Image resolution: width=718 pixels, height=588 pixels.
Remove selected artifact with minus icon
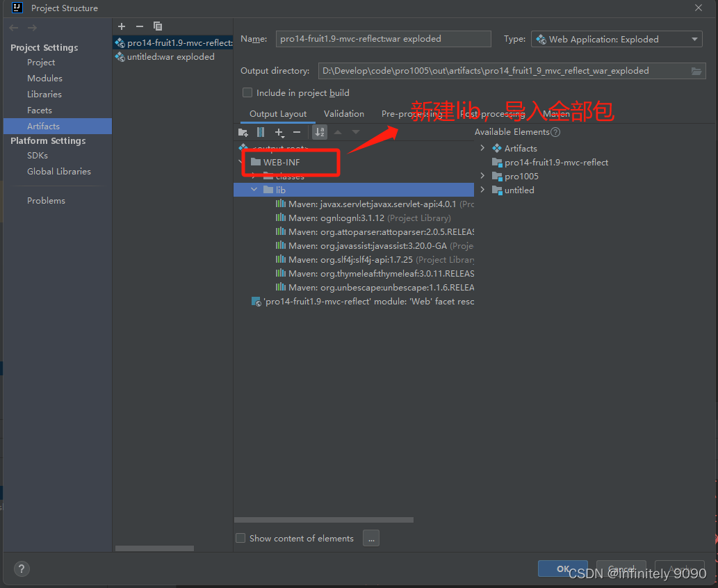point(140,26)
